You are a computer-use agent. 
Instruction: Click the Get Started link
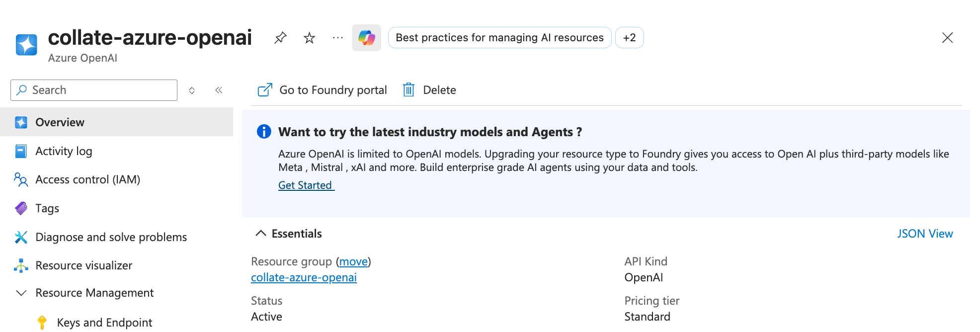(306, 185)
